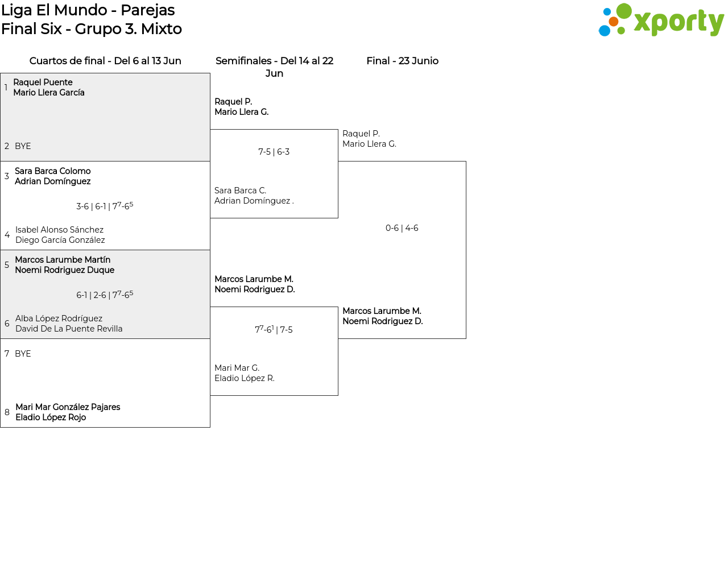
Task: Click the Final - 23 Junio header
Action: click(x=402, y=61)
